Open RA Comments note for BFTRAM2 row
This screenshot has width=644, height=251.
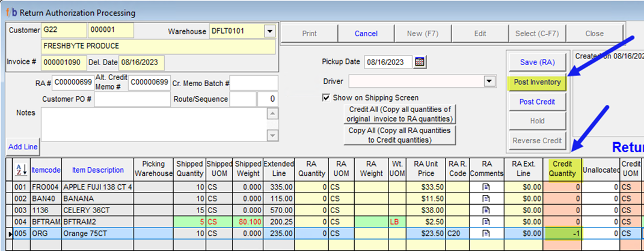click(x=487, y=221)
